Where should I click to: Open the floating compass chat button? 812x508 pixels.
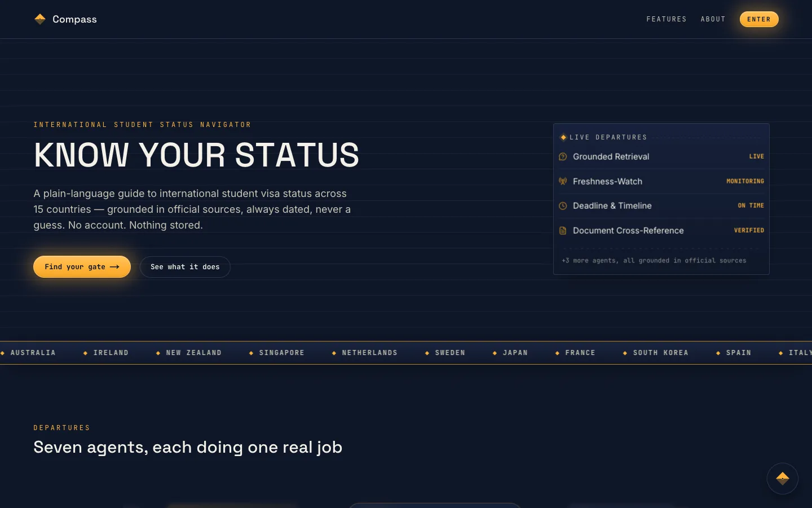[x=782, y=479]
